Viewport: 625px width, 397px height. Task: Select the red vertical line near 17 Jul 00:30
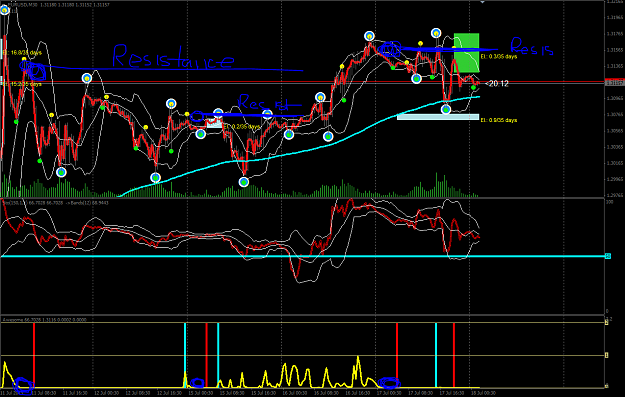click(397, 355)
